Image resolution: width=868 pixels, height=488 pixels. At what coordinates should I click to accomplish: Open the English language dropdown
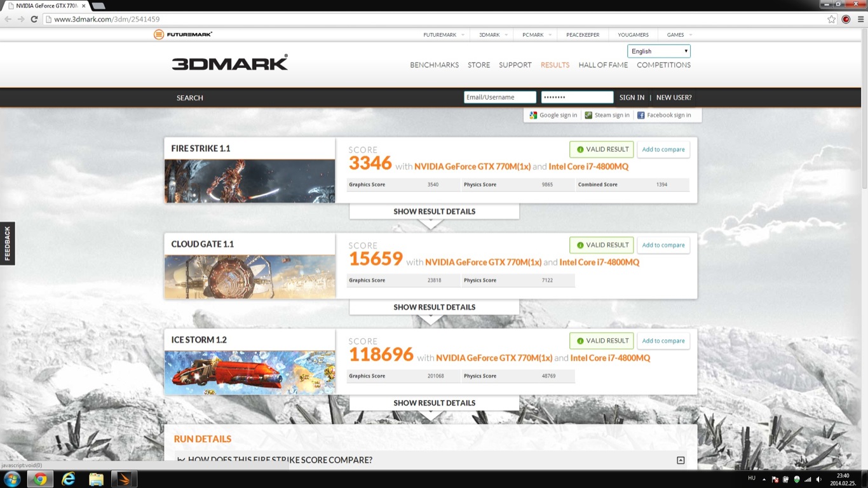click(x=659, y=51)
